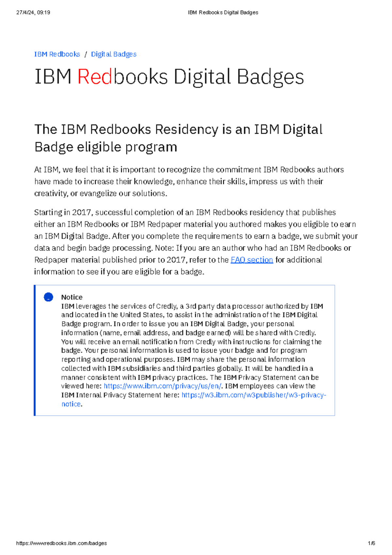Click the paragraph starting 'At IBM, we feel'
Screen dimensions: 392x555
[189, 181]
